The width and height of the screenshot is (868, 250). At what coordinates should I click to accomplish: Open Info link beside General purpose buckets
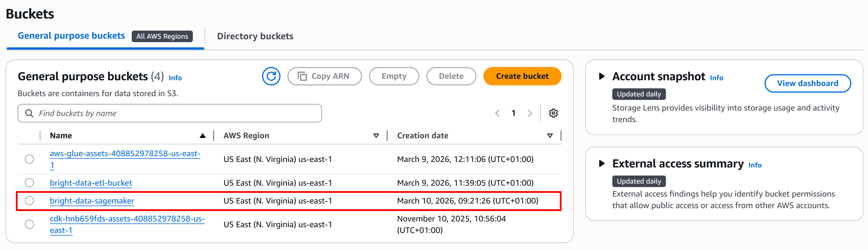coord(175,78)
